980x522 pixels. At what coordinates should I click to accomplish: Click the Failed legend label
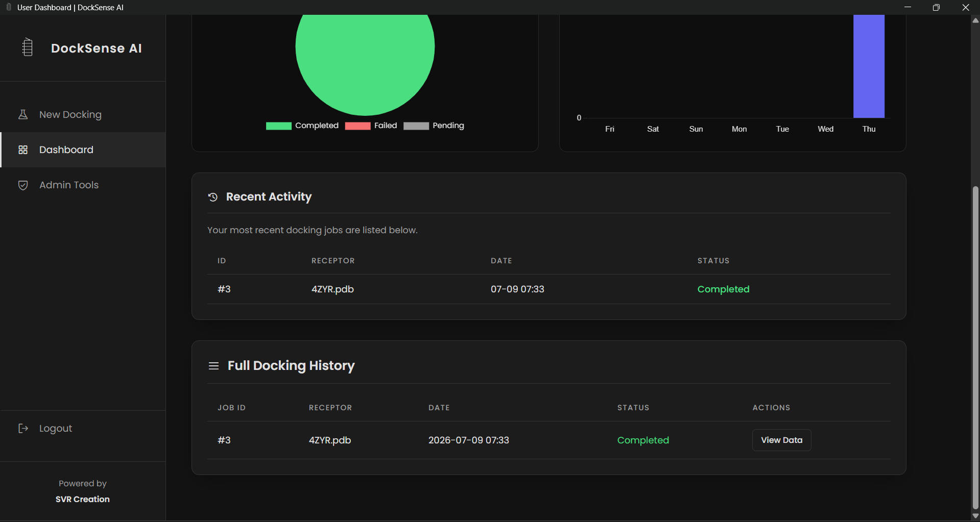386,126
